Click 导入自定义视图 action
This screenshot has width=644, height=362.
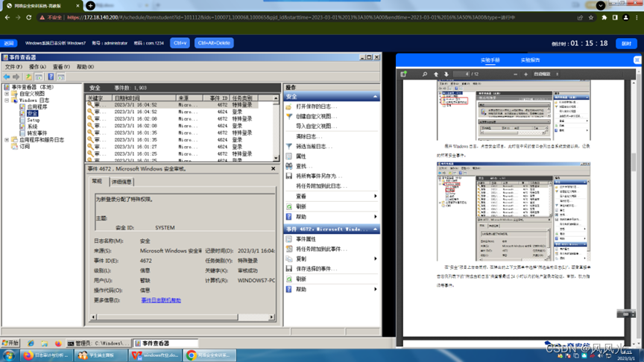pos(316,126)
